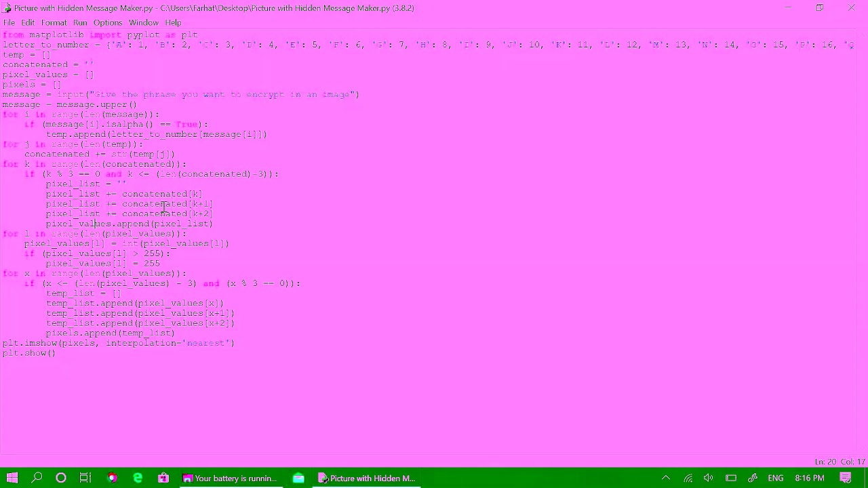Click line 'concatenated += str(temp[j])'
Screen dimensions: 868x488
(100, 154)
